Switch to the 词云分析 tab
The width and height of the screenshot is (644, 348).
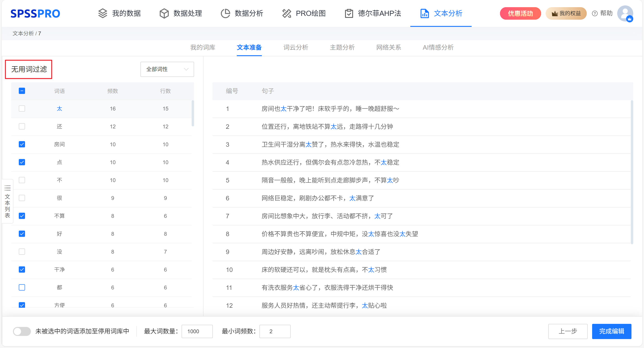tap(295, 47)
